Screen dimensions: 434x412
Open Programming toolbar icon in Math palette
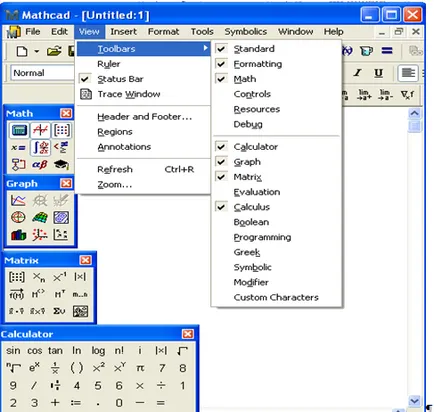point(19,164)
